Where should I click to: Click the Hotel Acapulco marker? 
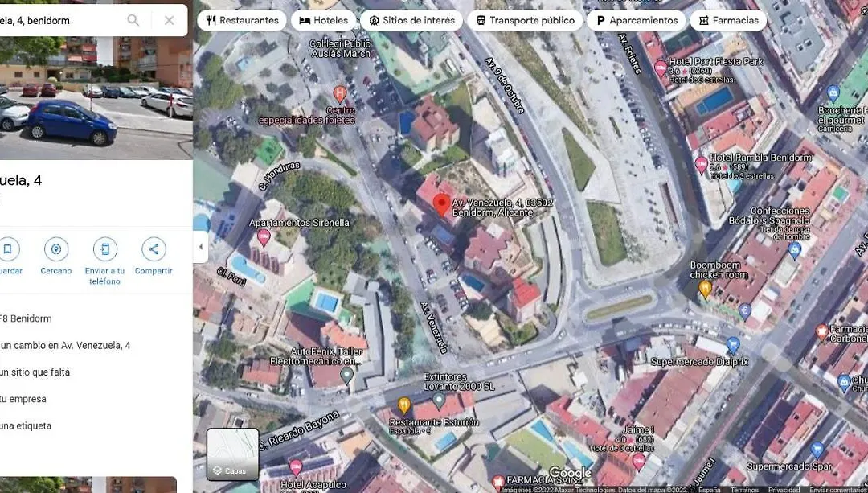(296, 467)
